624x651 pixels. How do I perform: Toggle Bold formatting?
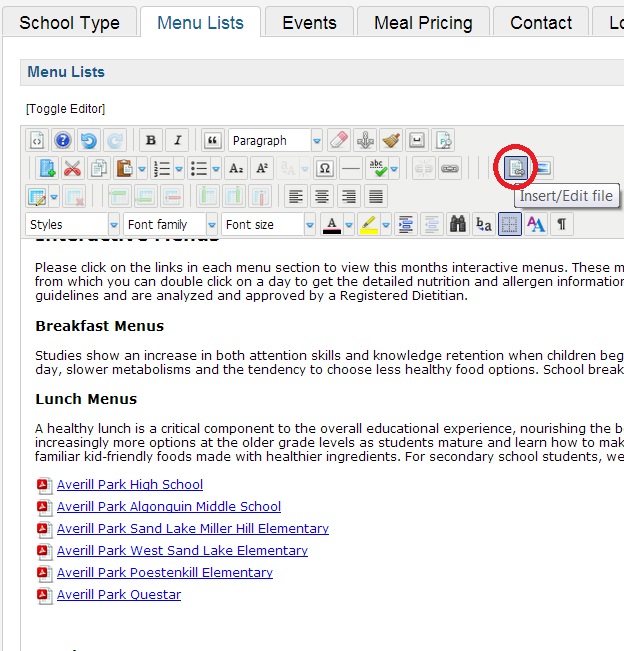click(x=150, y=141)
